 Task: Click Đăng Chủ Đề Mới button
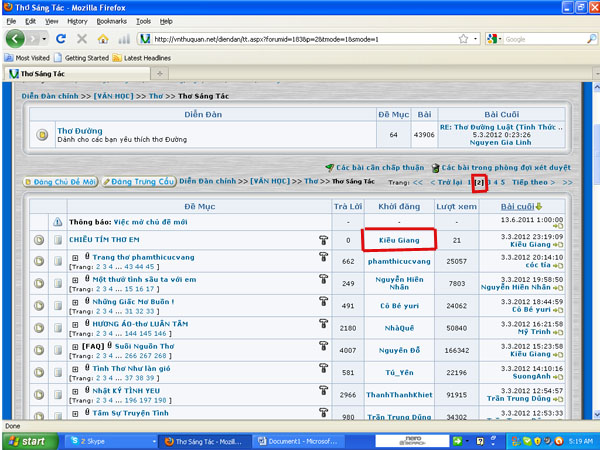point(60,182)
